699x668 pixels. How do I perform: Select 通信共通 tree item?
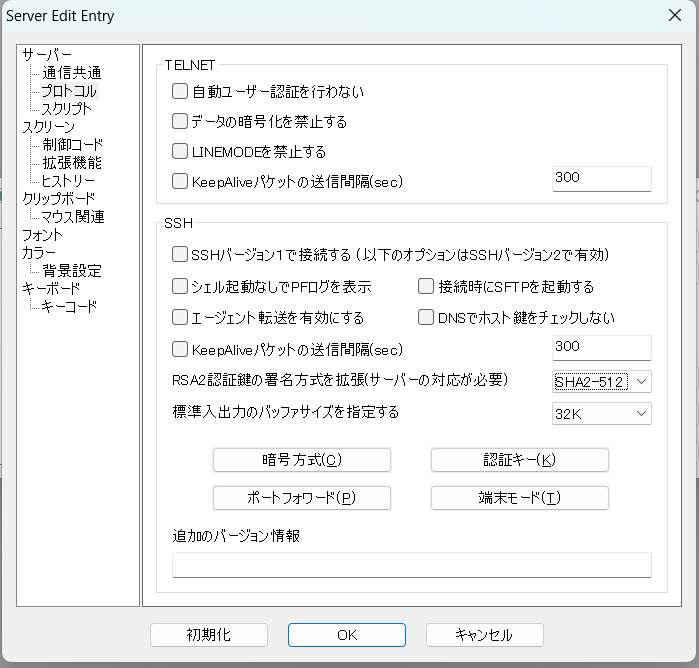tap(72, 73)
